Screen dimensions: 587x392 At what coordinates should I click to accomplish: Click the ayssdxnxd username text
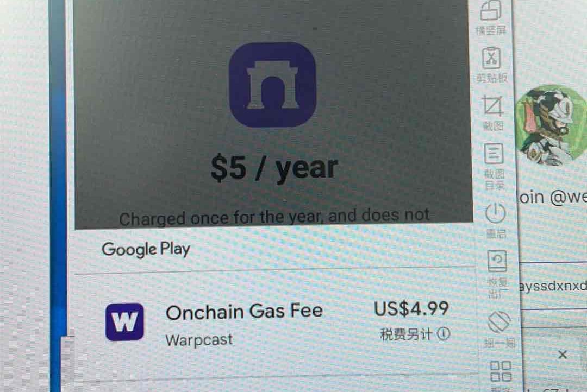click(553, 286)
